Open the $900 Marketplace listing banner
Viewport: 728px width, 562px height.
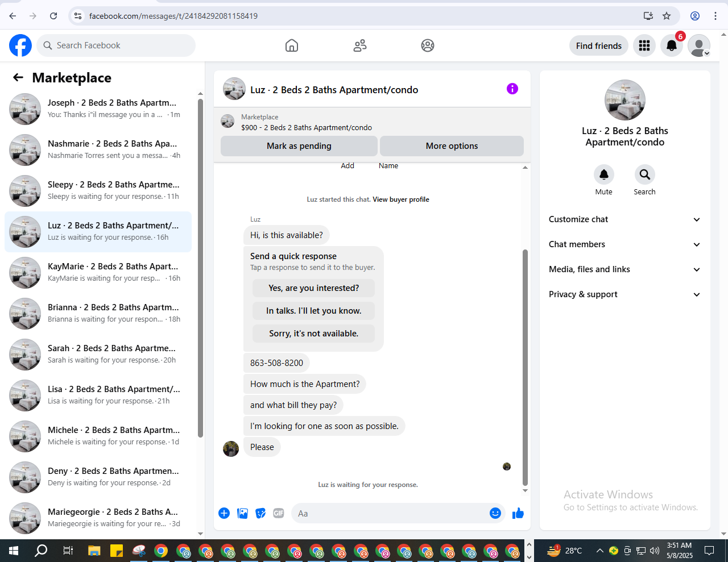click(372, 122)
